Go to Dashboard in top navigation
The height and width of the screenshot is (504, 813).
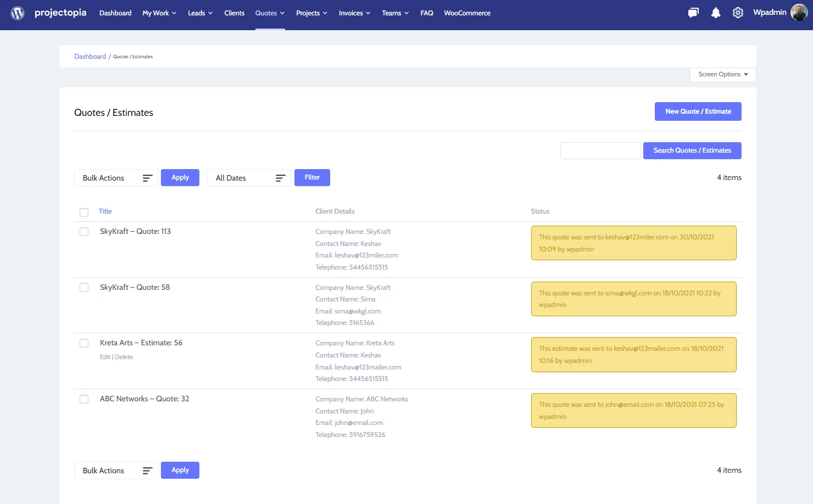click(115, 13)
